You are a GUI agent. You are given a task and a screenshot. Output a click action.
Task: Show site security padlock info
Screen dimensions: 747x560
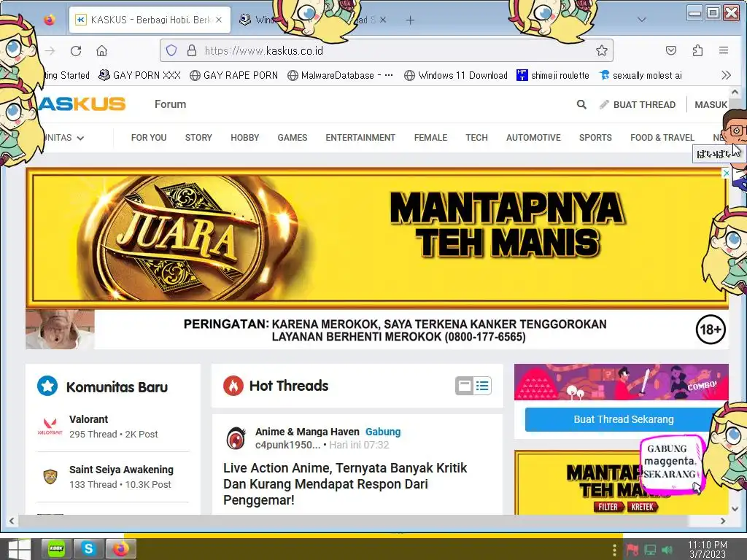coord(192,50)
